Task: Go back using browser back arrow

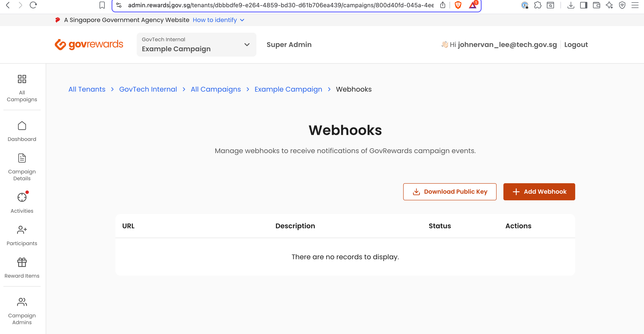Action: 8,5
